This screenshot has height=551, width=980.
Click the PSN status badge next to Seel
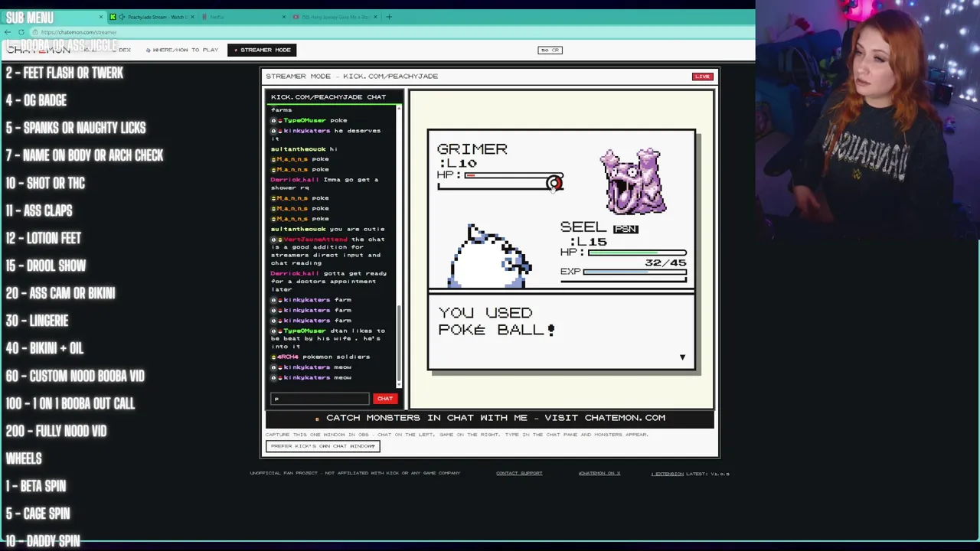[x=626, y=229]
